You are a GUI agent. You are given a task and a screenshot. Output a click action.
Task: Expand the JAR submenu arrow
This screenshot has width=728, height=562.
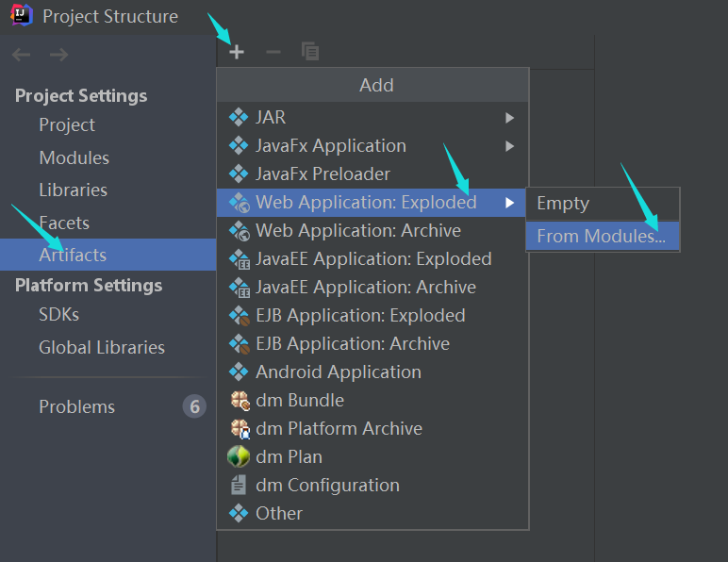(x=510, y=118)
